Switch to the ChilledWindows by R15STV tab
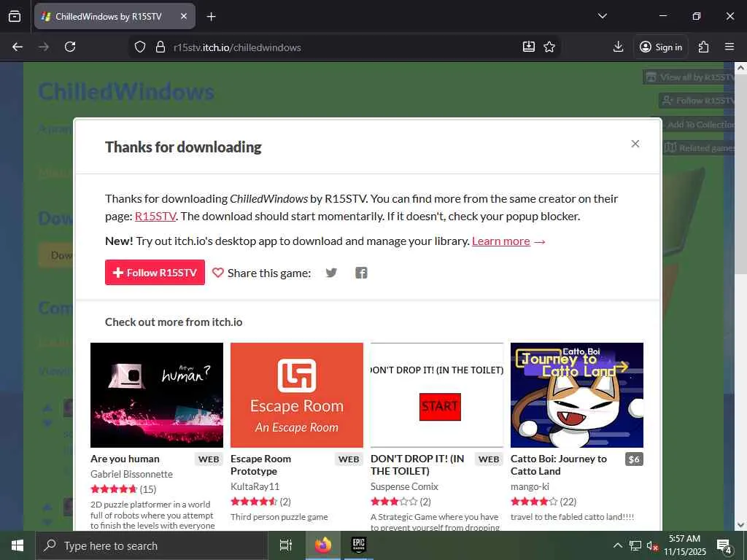The width and height of the screenshot is (747, 560). (x=115, y=16)
